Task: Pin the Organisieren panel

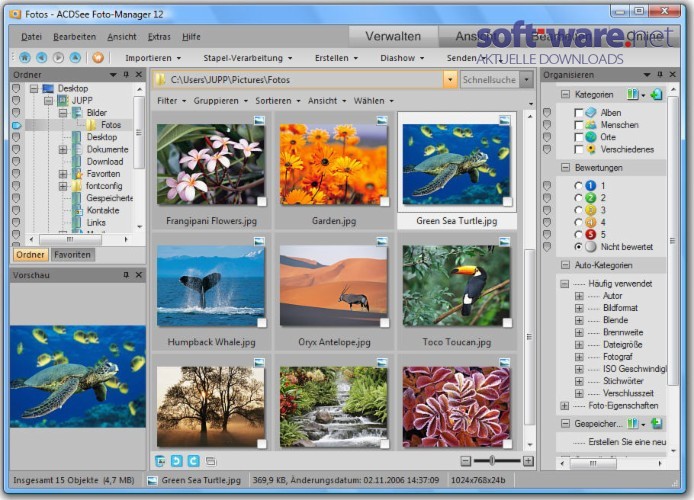Action: (x=659, y=75)
